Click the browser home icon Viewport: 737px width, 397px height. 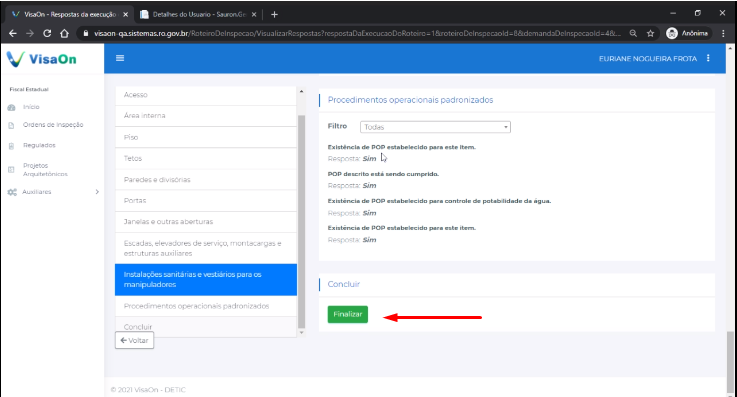pos(64,33)
